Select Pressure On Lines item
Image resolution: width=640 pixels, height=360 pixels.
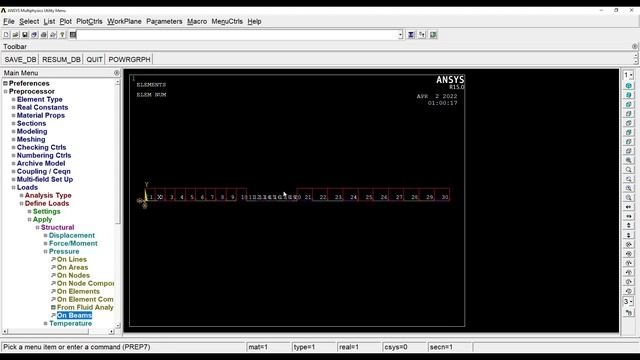click(x=71, y=260)
